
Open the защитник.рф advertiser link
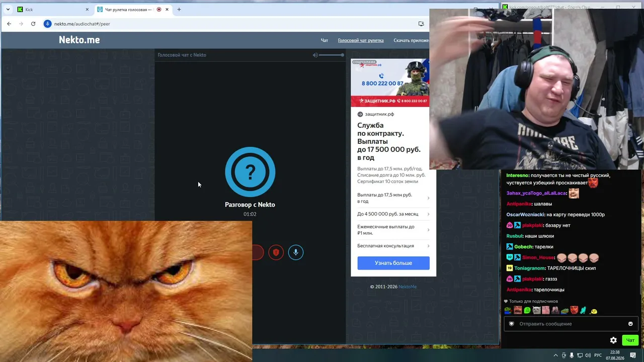click(x=379, y=114)
